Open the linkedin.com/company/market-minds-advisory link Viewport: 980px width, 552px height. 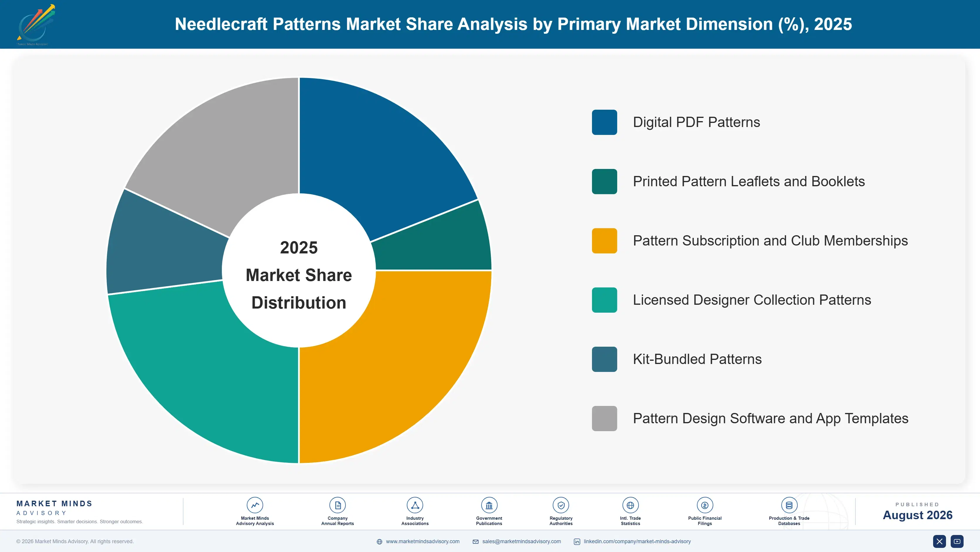coord(637,541)
